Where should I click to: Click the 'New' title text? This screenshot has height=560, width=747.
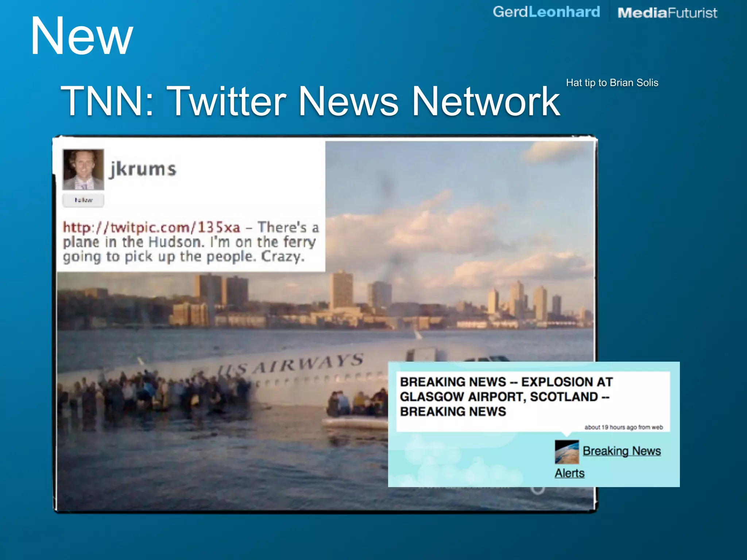click(x=82, y=36)
